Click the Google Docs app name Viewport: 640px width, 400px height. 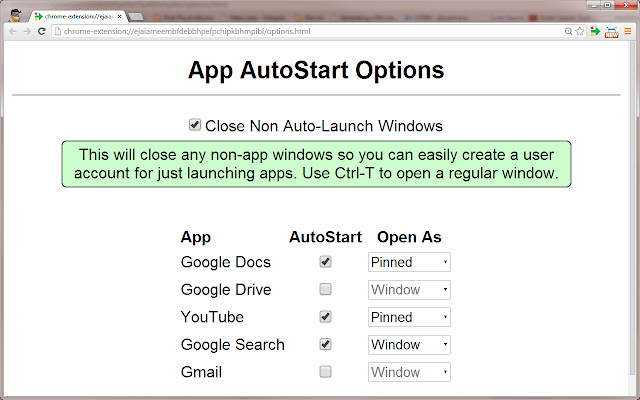pyautogui.click(x=226, y=262)
